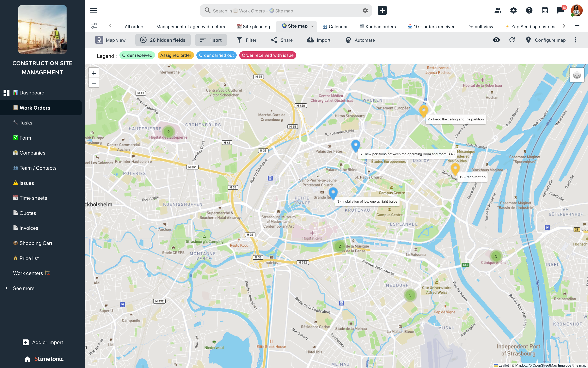
Task: Switch to the Calendar tab
Action: (335, 27)
